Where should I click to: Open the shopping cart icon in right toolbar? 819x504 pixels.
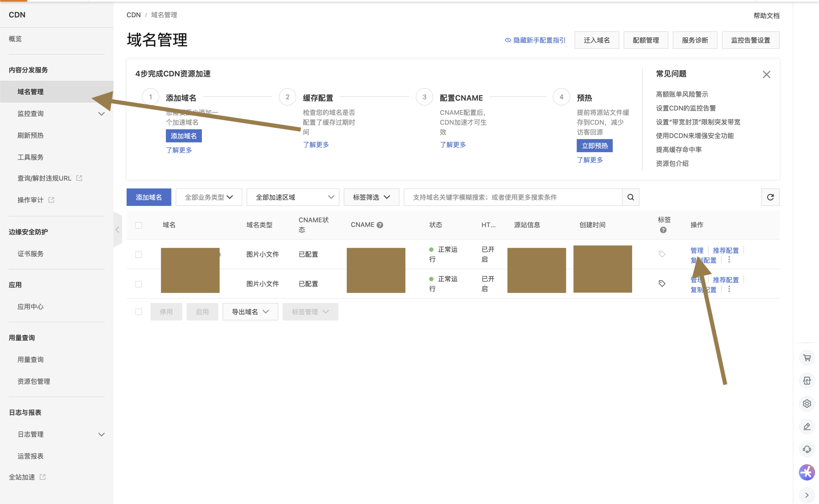click(807, 358)
